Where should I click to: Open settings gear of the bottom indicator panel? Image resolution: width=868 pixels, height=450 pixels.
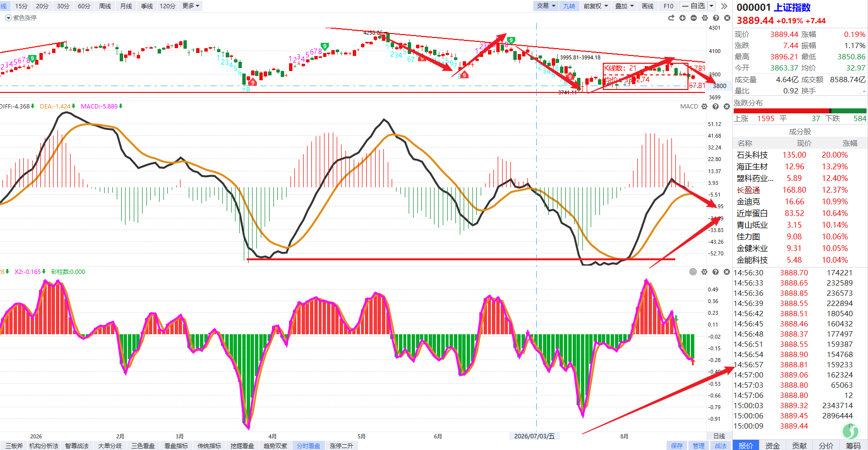(x=705, y=272)
